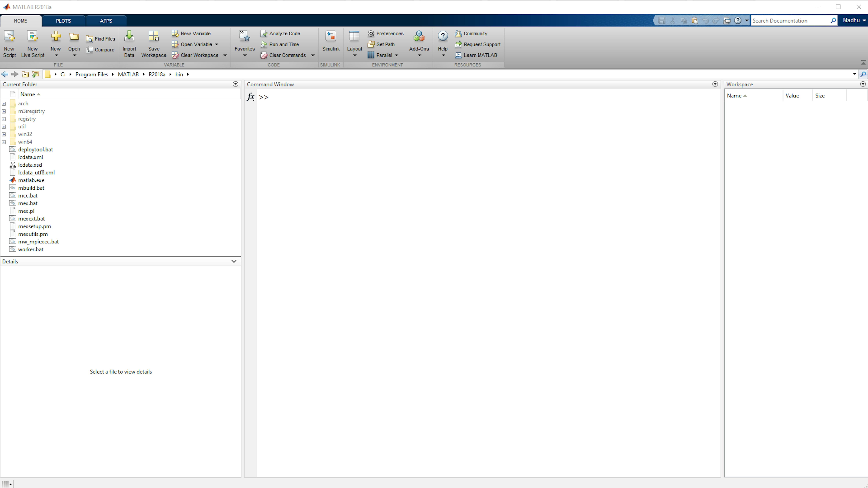Click the Help question mark icon in ribbon
Viewport: 868px width, 488px height.
click(x=443, y=36)
